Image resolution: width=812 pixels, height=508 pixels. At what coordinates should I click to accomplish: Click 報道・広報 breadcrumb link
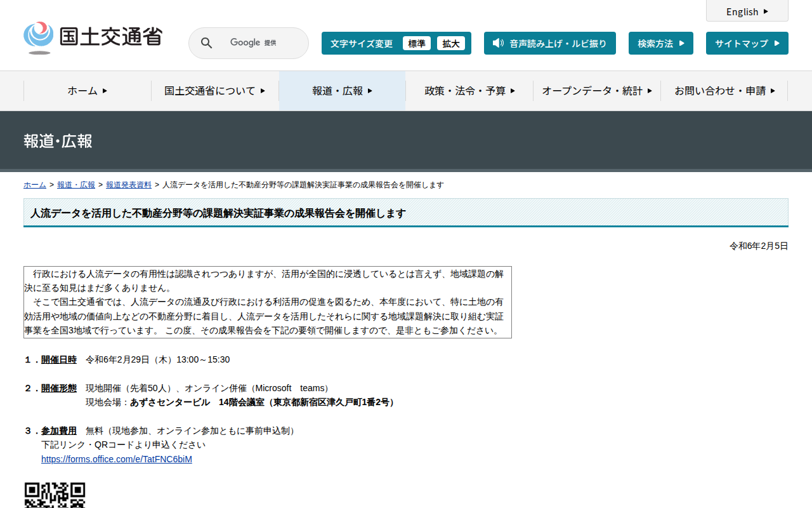point(76,185)
